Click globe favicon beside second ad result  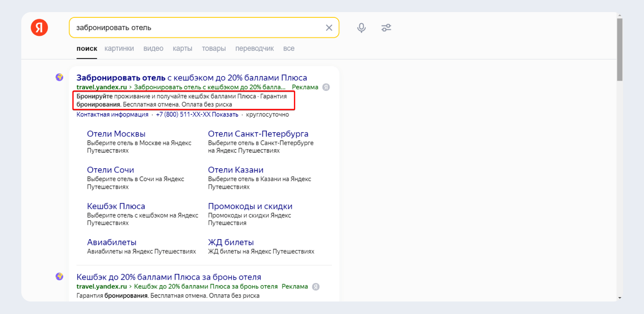pos(59,277)
